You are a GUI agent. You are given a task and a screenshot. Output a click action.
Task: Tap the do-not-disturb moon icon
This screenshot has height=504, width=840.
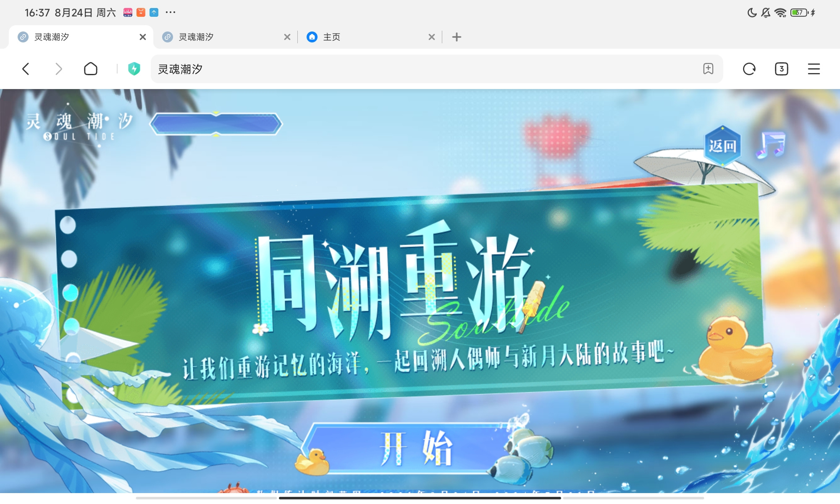pyautogui.click(x=752, y=13)
